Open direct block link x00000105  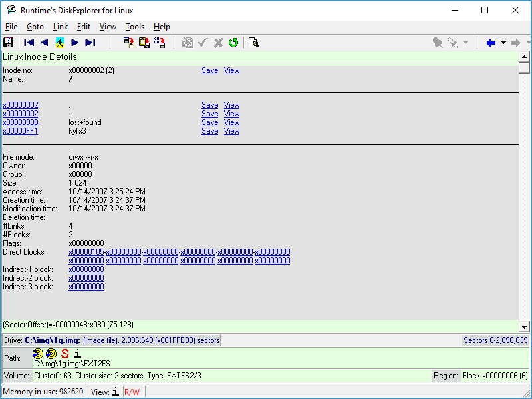86,252
